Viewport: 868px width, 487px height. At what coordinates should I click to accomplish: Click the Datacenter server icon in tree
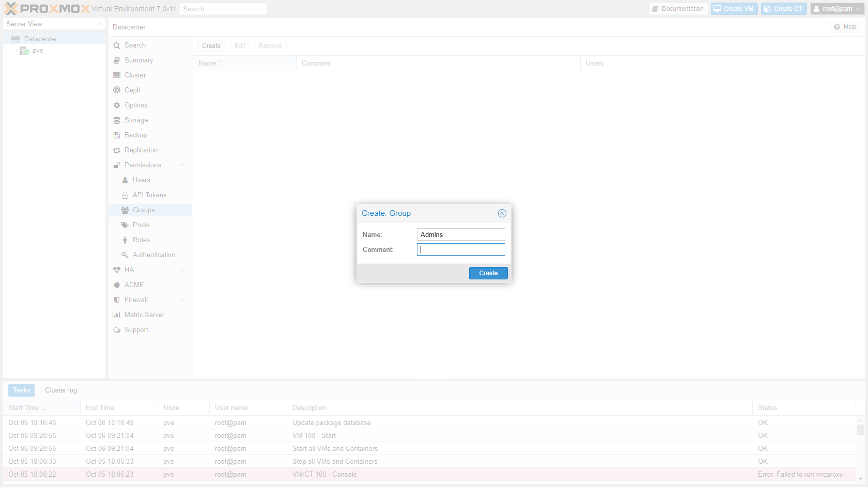tap(16, 39)
